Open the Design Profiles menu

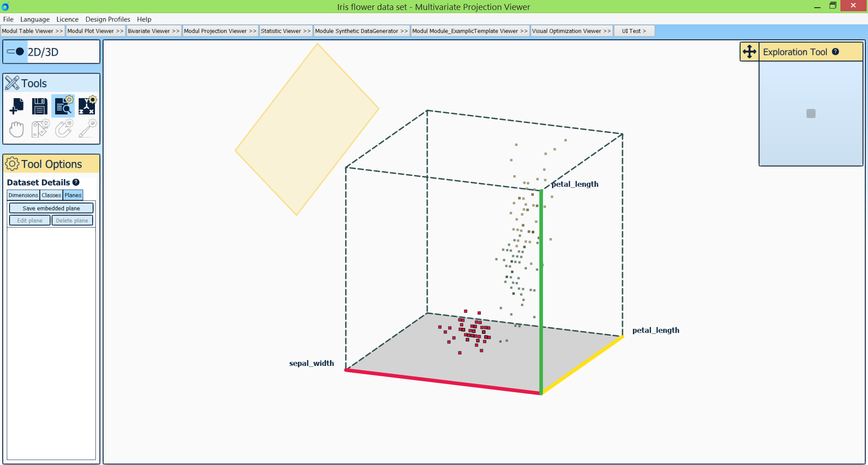point(108,19)
